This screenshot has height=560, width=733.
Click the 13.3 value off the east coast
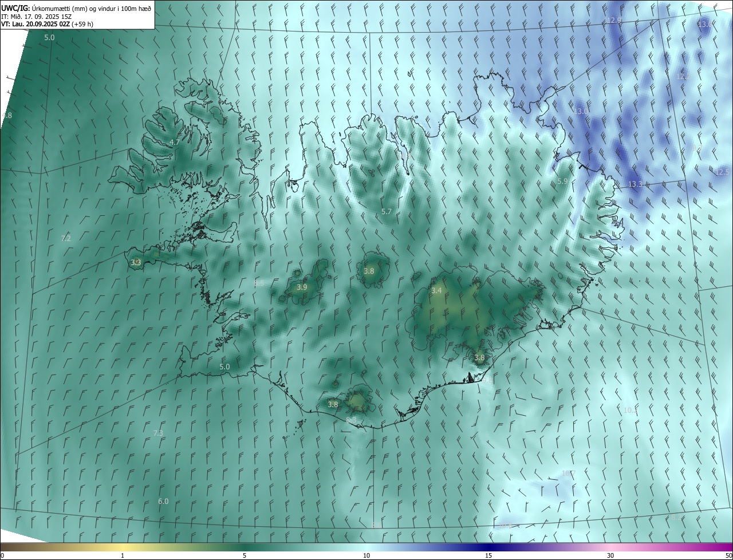click(636, 184)
